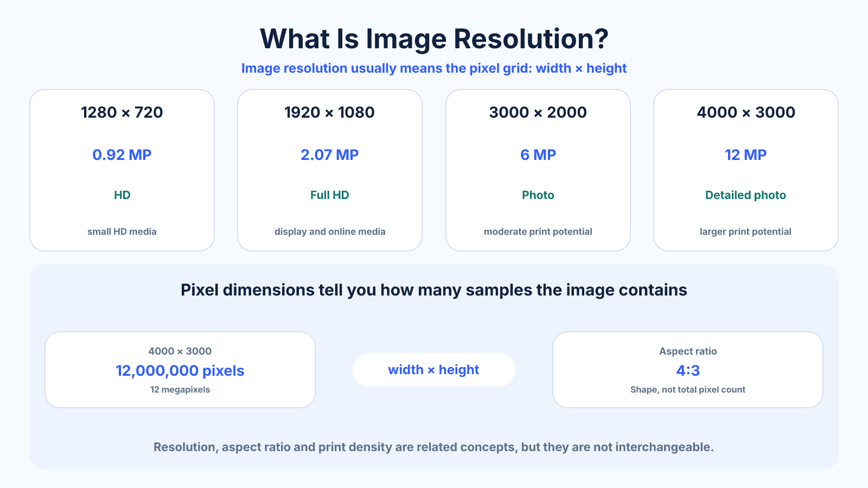Click the '1920 × 1080' resolution text
The height and width of the screenshot is (488, 868).
pyautogui.click(x=330, y=112)
